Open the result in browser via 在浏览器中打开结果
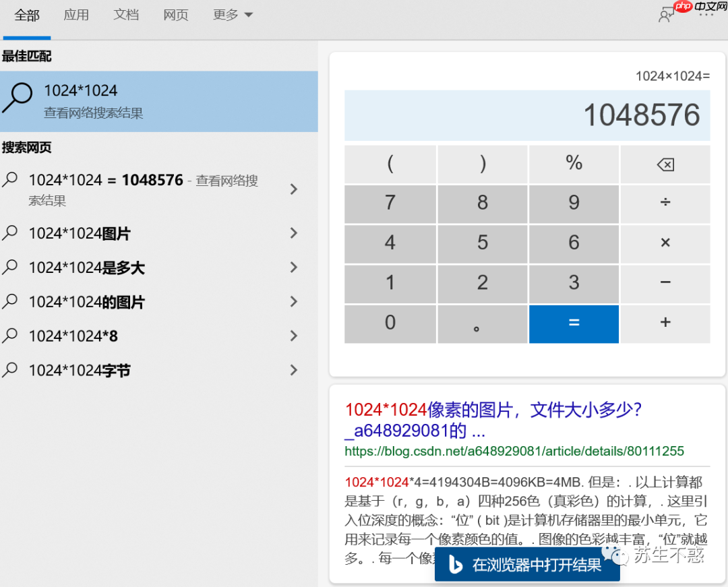Viewport: 728px width, 587px height. click(x=539, y=566)
